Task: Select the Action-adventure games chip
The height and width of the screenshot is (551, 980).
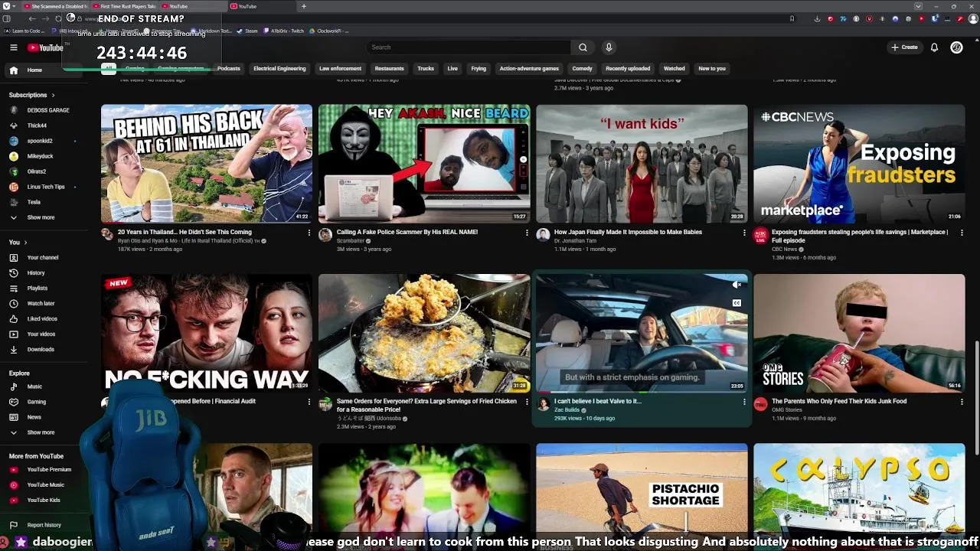Action: tap(529, 69)
